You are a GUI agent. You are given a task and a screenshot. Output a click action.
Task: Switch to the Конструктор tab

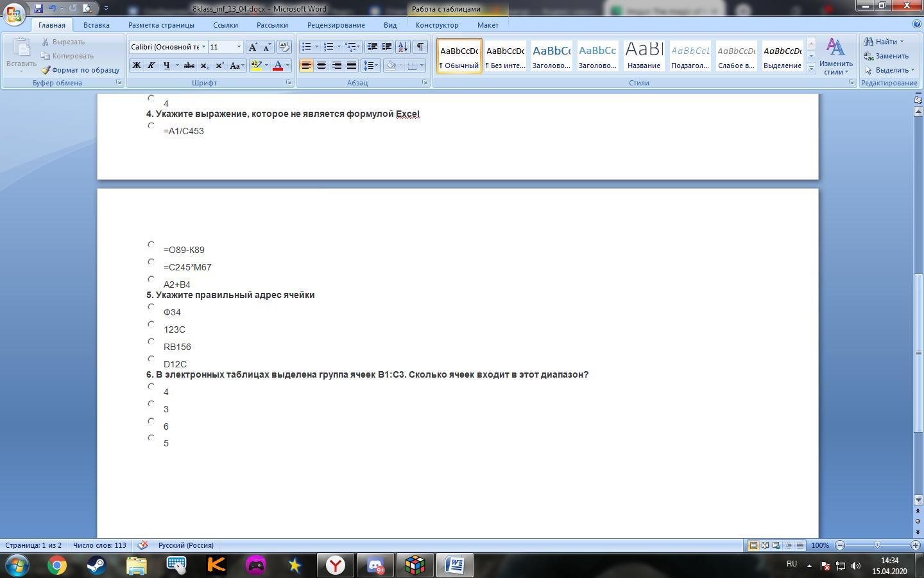coord(437,25)
